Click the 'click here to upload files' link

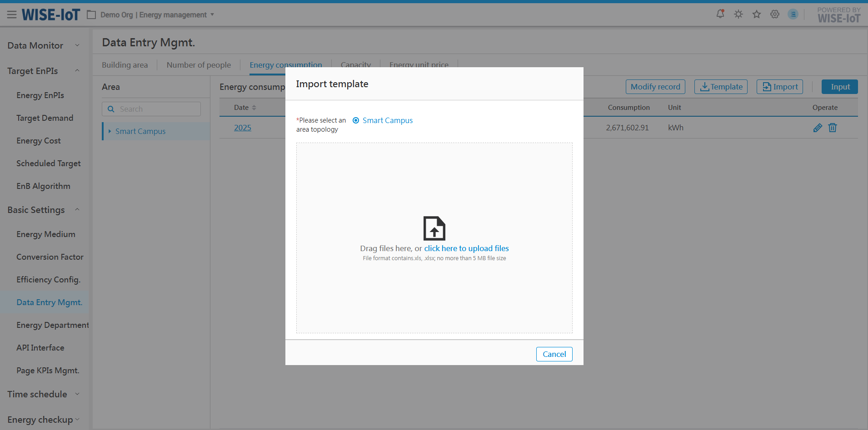click(x=466, y=248)
